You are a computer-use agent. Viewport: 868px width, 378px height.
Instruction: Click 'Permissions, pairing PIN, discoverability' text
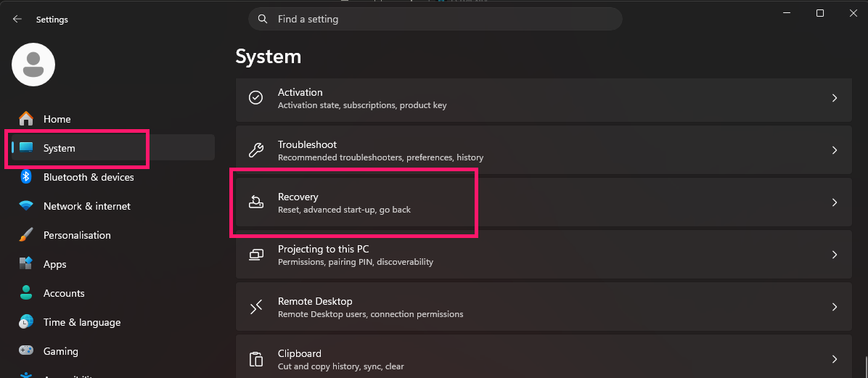[356, 262]
